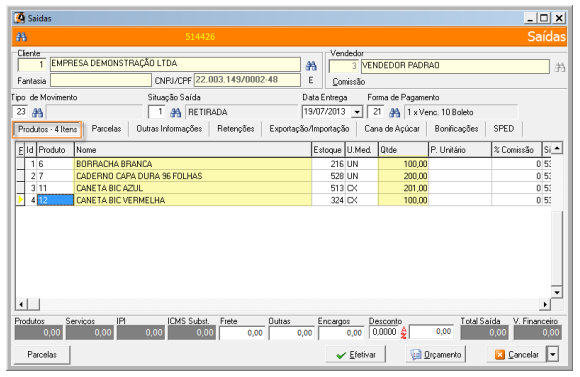Click the binoculars search icon in orange header

(21, 37)
